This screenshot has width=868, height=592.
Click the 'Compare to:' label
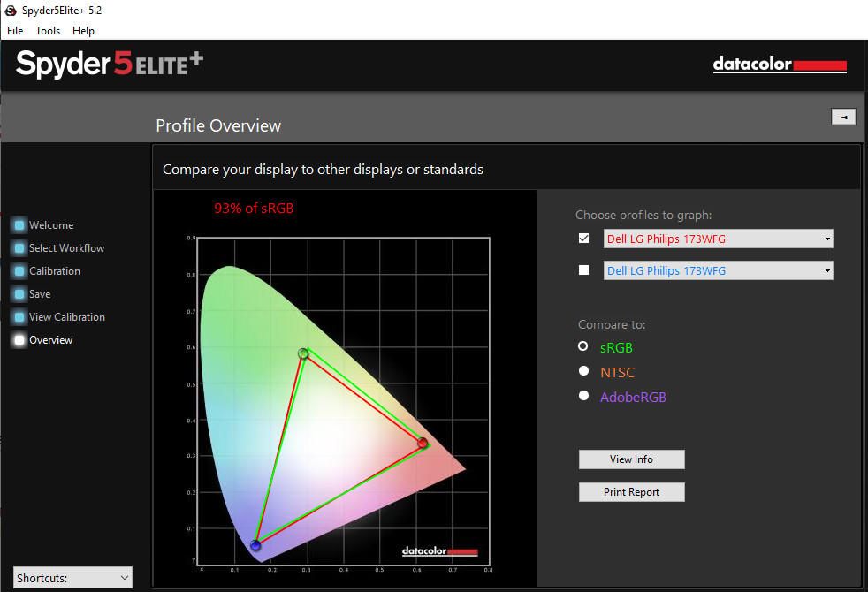pyautogui.click(x=612, y=325)
